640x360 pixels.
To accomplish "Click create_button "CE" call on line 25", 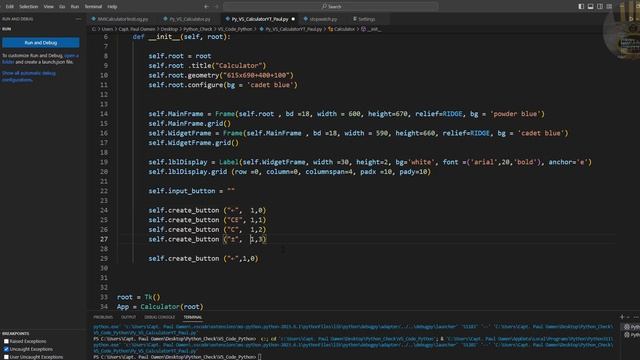I will (207, 220).
